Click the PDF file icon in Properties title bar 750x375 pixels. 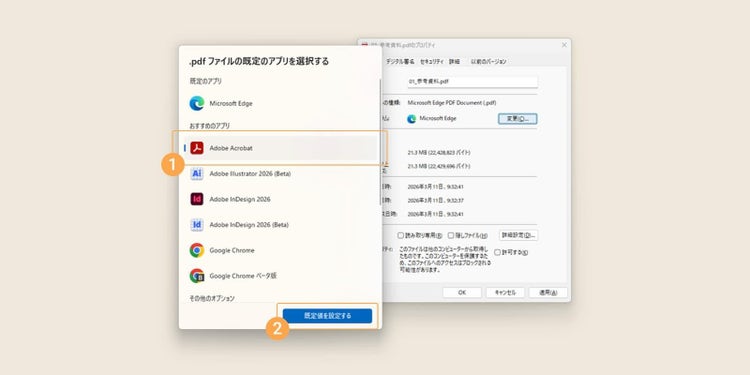tap(364, 45)
